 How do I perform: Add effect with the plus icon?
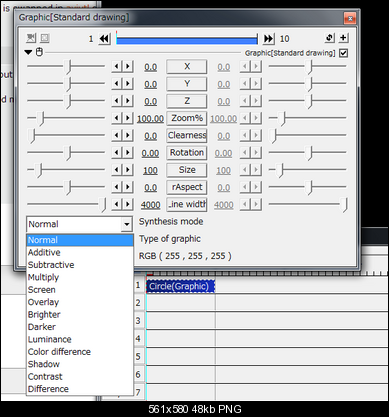[343, 38]
